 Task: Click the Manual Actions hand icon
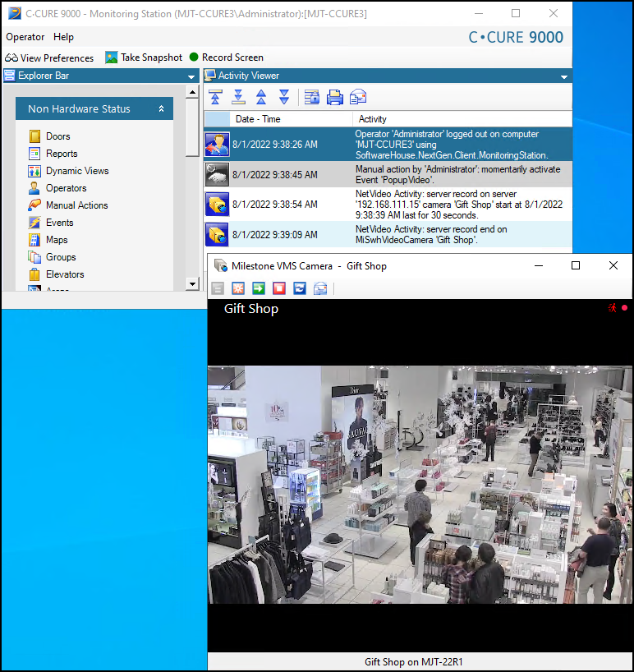click(x=34, y=205)
